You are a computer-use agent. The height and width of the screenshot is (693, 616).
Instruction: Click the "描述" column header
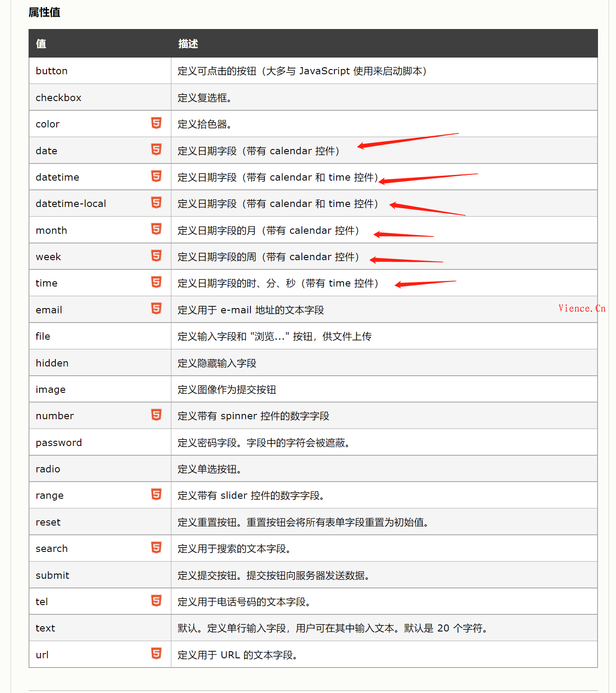click(188, 44)
